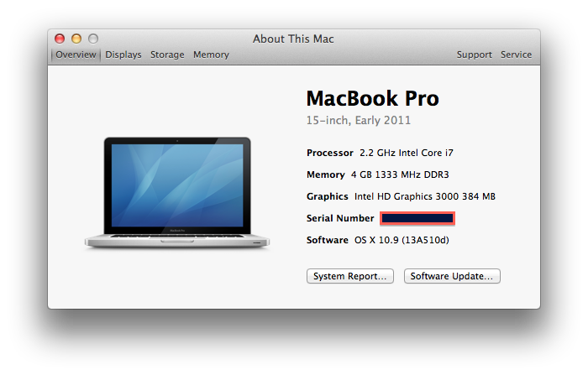Switch to the Memory tab

coord(211,55)
